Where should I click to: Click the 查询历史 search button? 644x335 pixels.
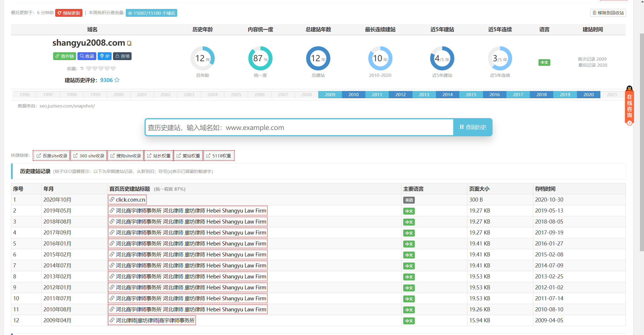(473, 127)
